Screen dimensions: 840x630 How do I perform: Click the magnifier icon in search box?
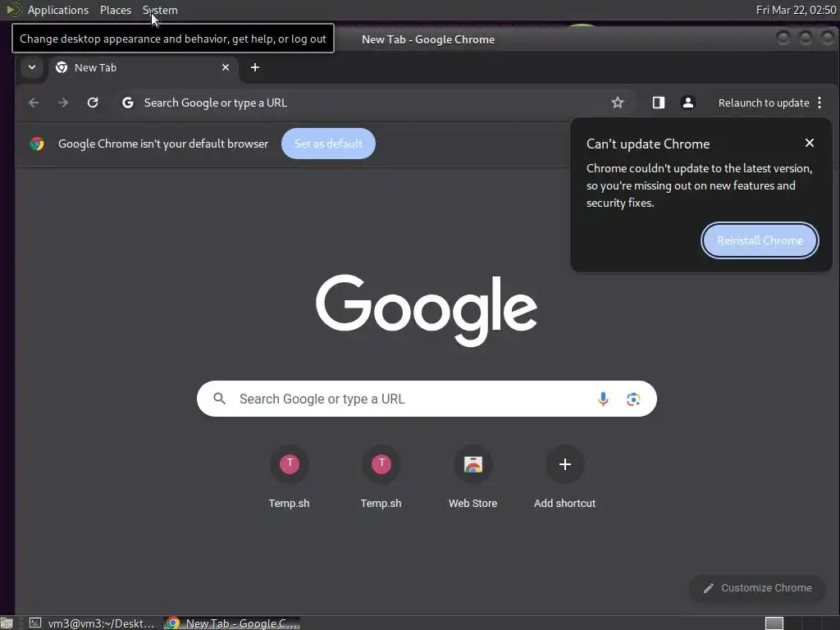[x=219, y=399]
